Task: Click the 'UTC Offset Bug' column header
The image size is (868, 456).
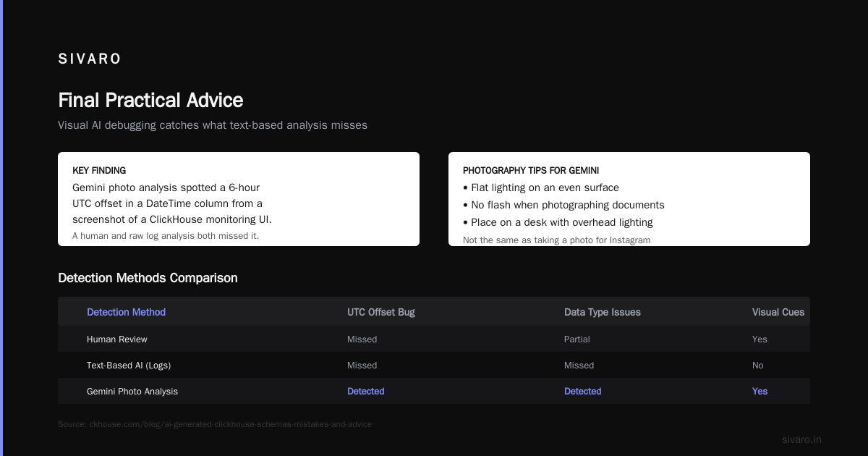Action: [x=381, y=312]
